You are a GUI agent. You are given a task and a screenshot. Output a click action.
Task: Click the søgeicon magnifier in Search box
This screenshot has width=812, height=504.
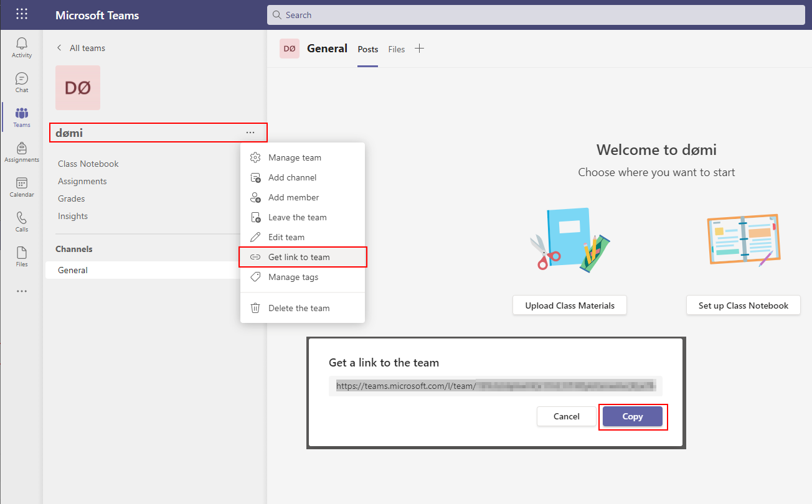[x=277, y=15]
